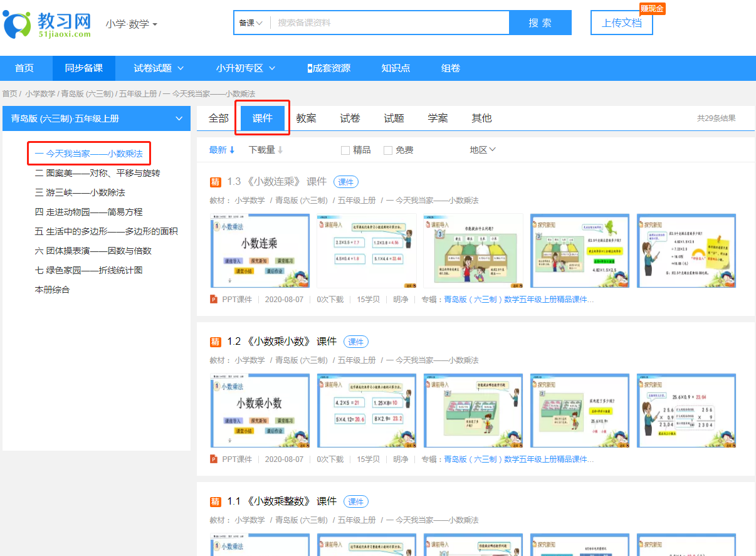This screenshot has height=556, width=756.
Task: Switch to the 教案 tab
Action: tap(306, 118)
